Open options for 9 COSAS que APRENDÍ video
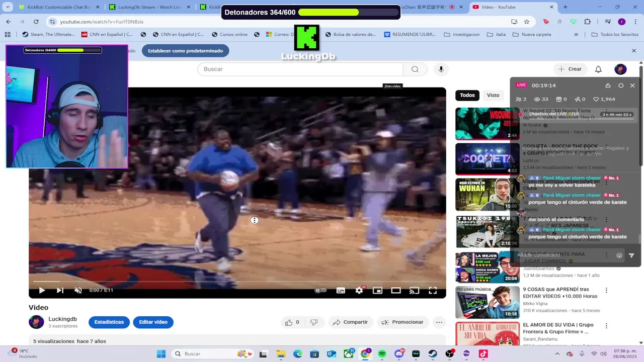 point(606,290)
